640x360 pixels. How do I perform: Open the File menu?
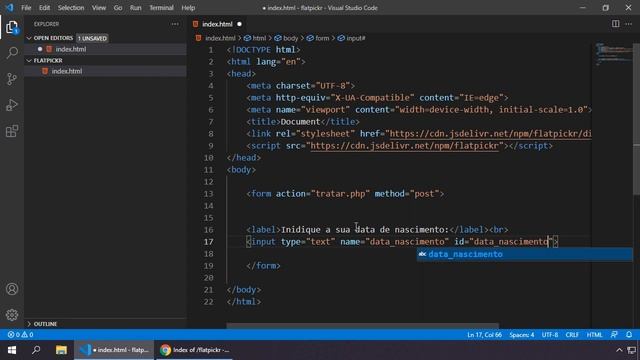tap(26, 8)
